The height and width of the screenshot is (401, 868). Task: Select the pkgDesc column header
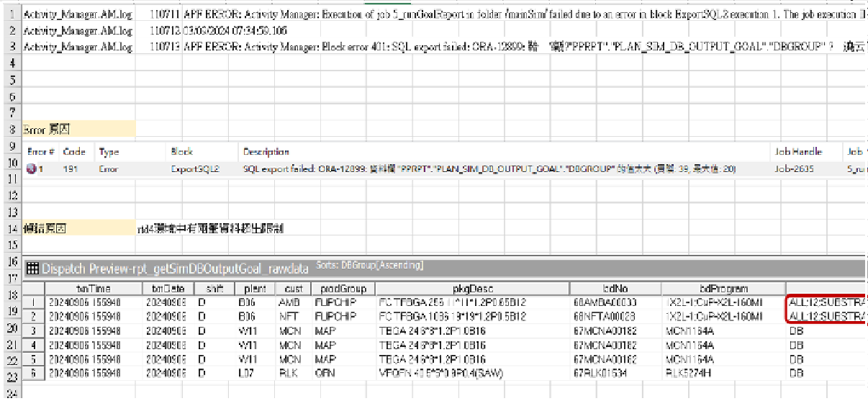[x=468, y=289]
